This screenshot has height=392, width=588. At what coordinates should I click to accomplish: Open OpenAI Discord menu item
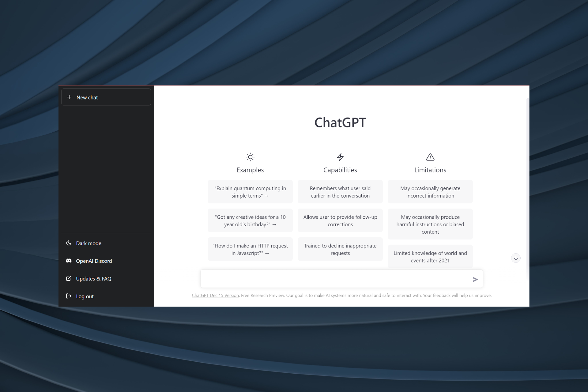pyautogui.click(x=94, y=260)
